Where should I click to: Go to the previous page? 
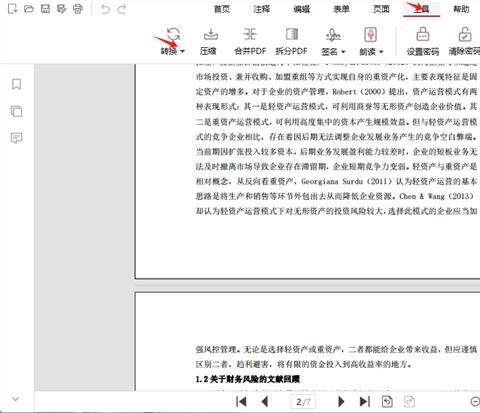265,401
